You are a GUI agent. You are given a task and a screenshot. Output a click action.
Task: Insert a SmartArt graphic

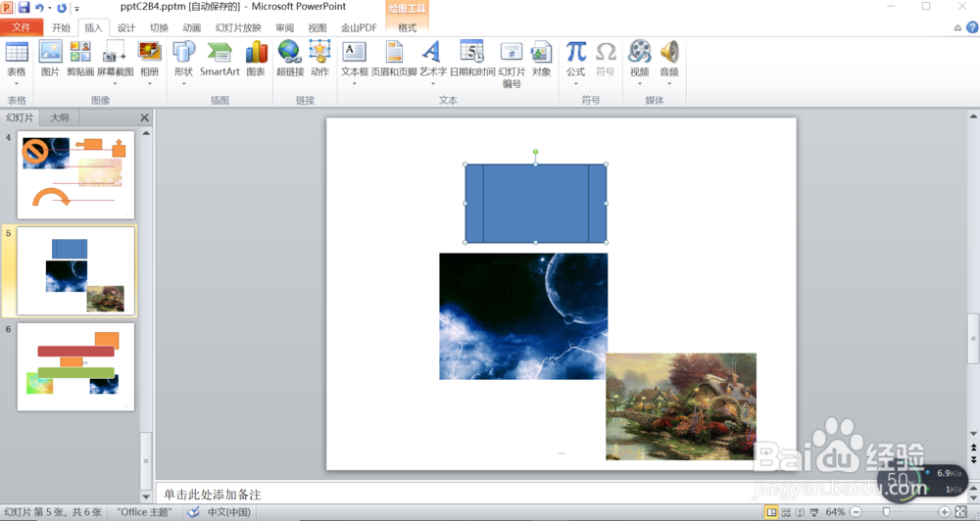[220, 59]
